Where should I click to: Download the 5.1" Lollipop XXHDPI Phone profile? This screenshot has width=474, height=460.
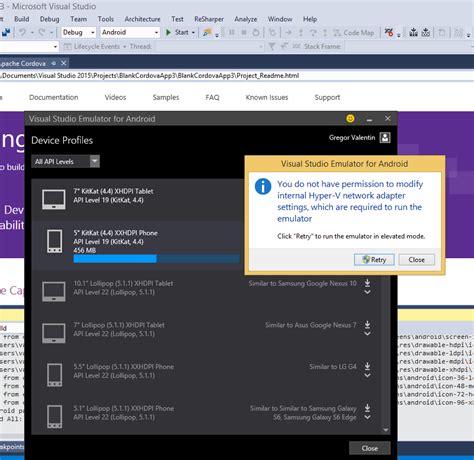pos(367,408)
